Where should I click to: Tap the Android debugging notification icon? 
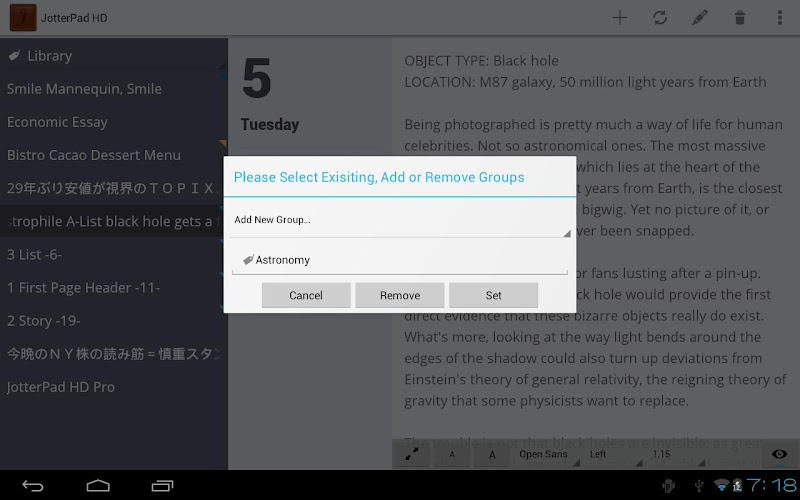[668, 485]
